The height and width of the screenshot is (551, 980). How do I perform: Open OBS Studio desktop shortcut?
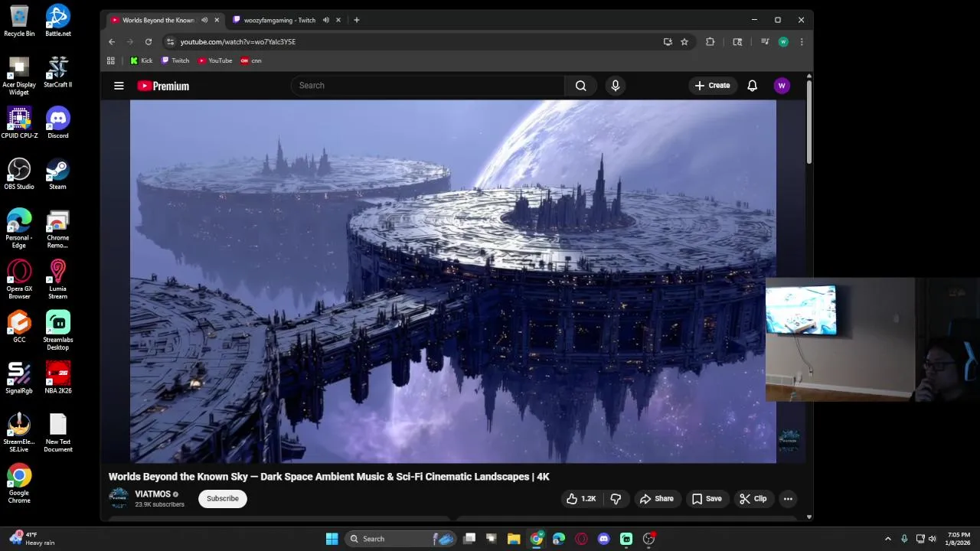(19, 174)
